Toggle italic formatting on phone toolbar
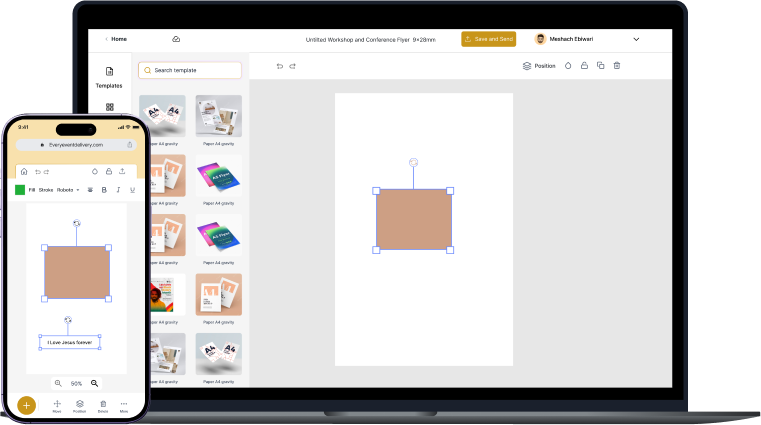This screenshot has width=761, height=425. [x=118, y=189]
